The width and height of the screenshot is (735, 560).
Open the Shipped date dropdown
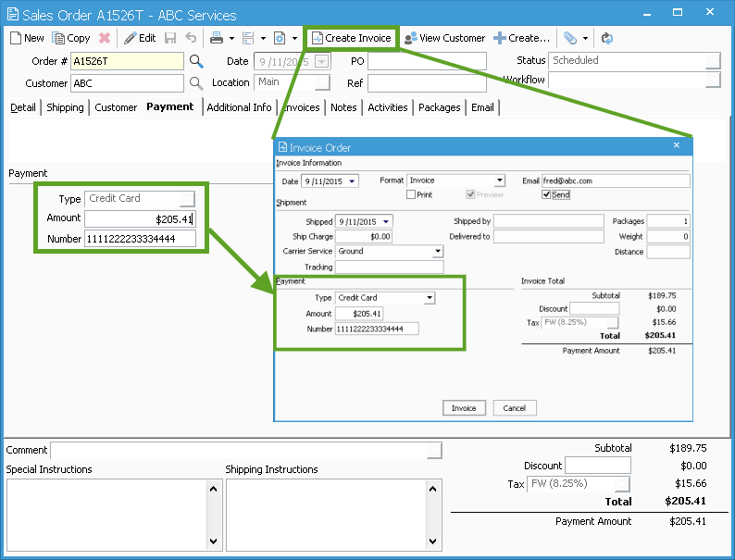point(386,221)
